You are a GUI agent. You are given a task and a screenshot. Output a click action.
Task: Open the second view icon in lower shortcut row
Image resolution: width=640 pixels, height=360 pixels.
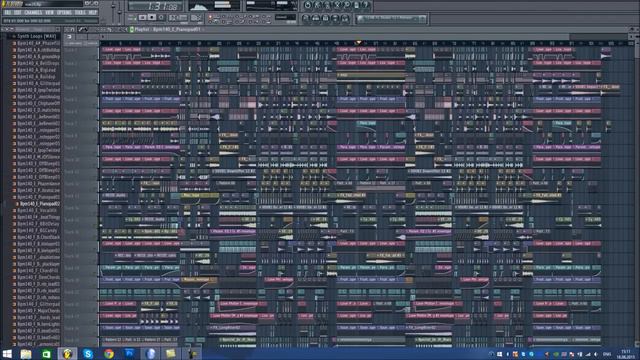click(x=316, y=18)
